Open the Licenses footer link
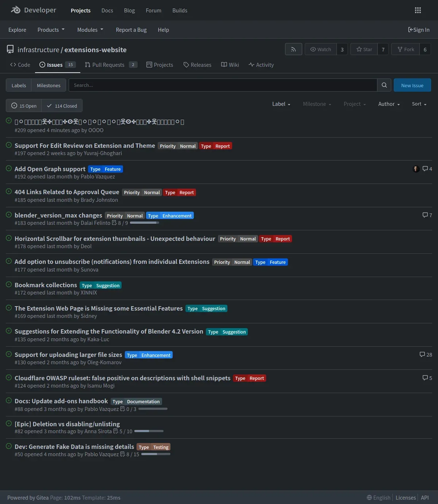The height and width of the screenshot is (504, 438). pyautogui.click(x=406, y=497)
